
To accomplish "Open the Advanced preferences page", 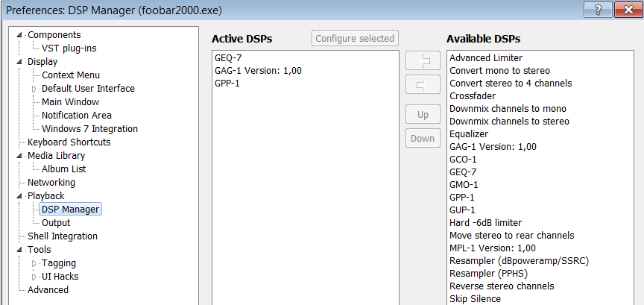I will click(48, 290).
